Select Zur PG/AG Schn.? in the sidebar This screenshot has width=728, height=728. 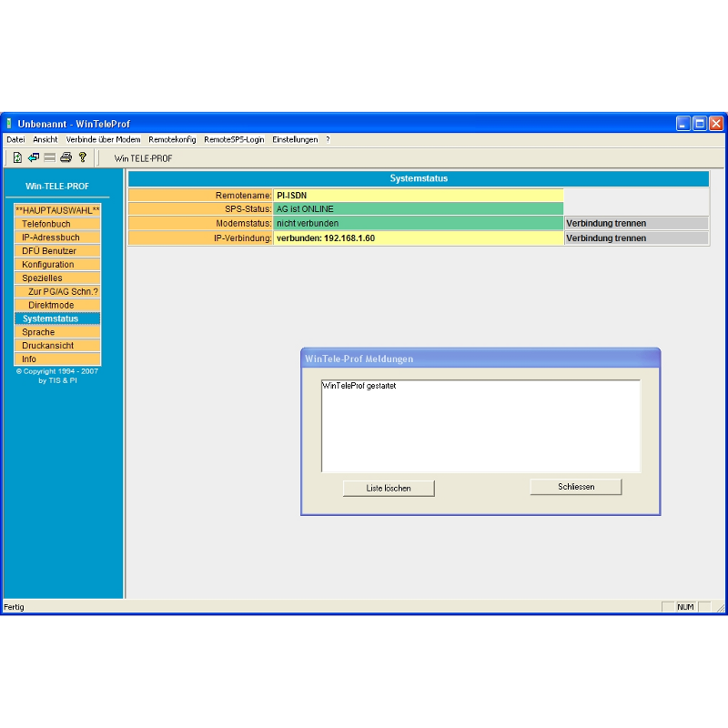point(57,291)
